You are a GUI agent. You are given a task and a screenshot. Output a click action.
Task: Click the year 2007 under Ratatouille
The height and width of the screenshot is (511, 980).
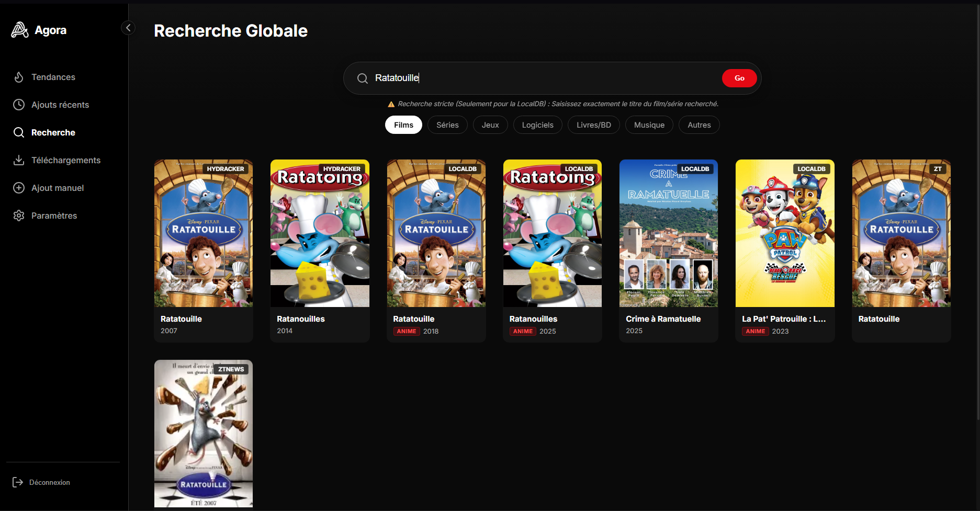[x=169, y=331]
